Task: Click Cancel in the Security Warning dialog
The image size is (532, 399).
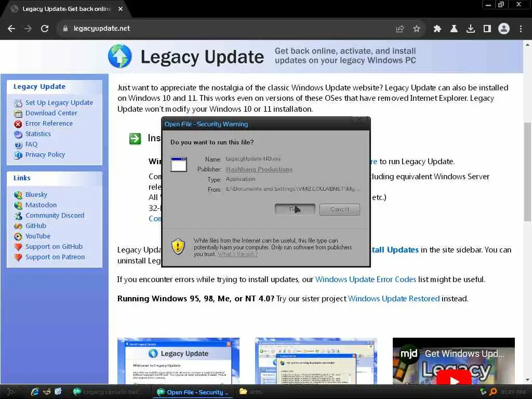Action: (340, 209)
